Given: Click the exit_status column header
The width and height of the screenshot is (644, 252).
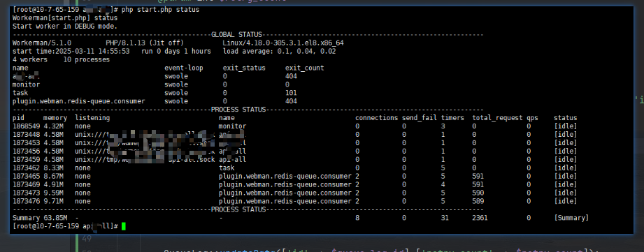Looking at the screenshot, I should (244, 68).
